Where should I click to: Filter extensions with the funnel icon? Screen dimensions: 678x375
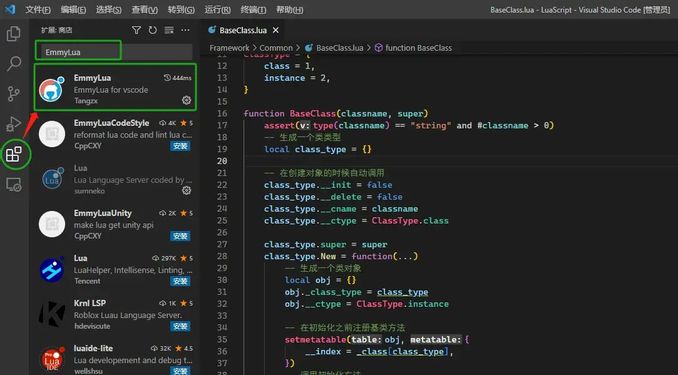(136, 30)
